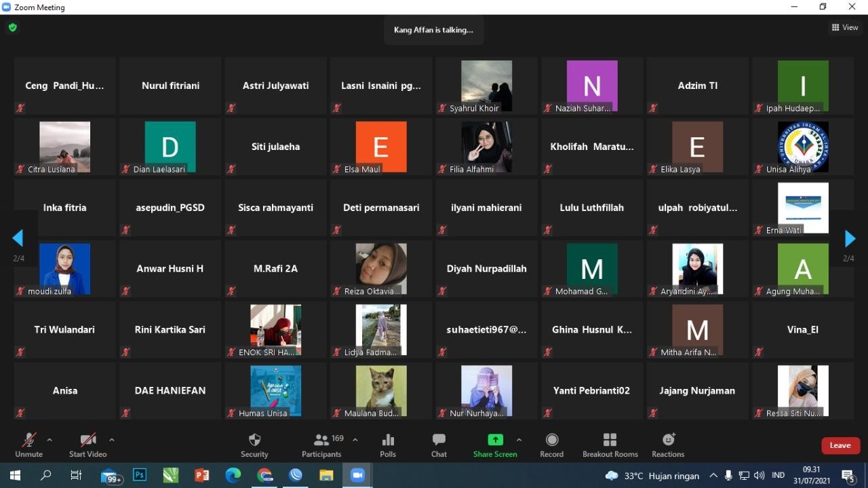Open Microsoft Edge from taskbar

(x=233, y=475)
